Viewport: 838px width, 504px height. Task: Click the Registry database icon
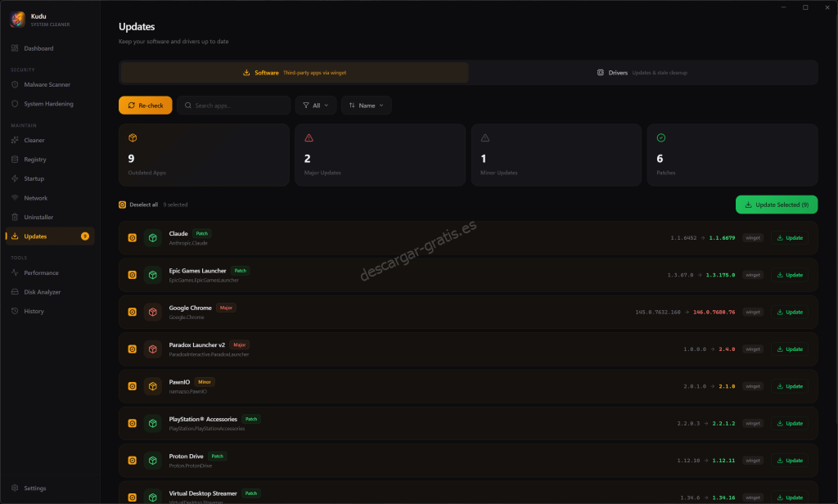[15, 160]
